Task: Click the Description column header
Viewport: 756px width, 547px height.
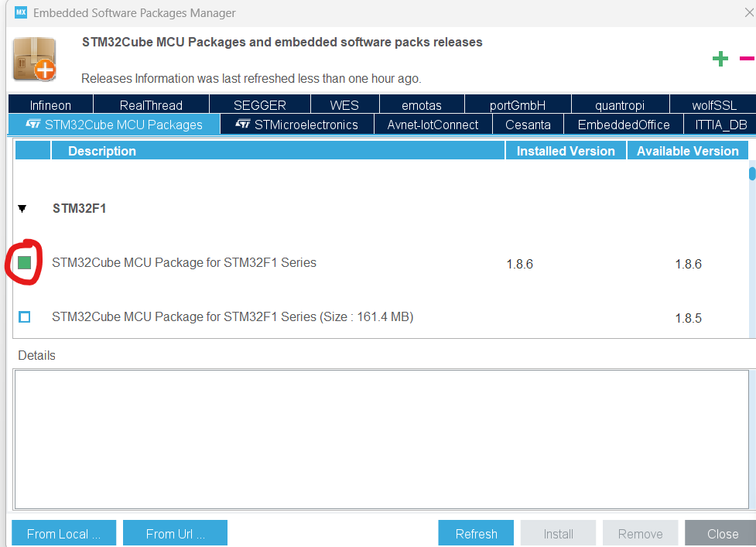Action: point(278,150)
